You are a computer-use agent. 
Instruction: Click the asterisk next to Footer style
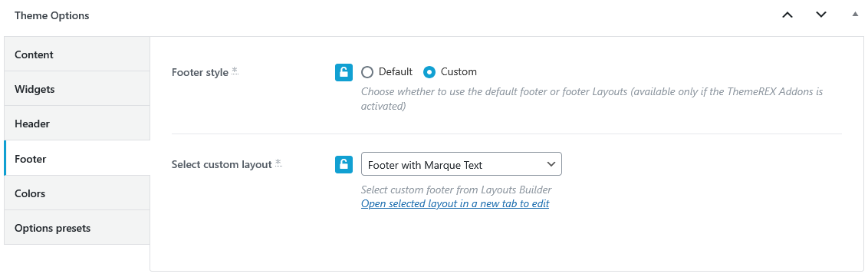click(235, 71)
